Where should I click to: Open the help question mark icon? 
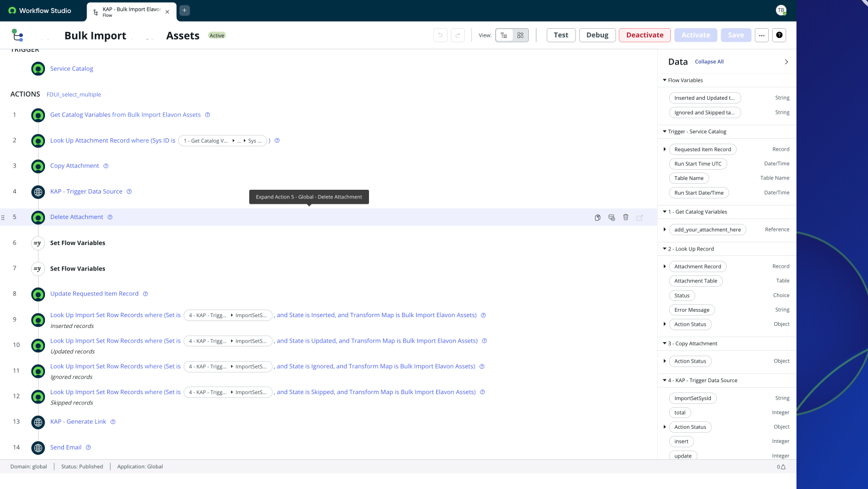779,35
